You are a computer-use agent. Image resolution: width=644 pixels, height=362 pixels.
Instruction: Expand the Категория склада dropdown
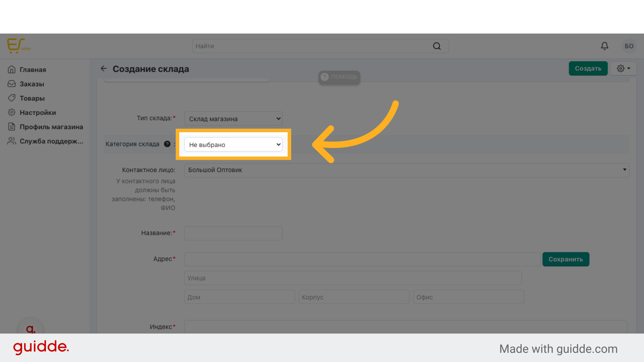pyautogui.click(x=233, y=145)
